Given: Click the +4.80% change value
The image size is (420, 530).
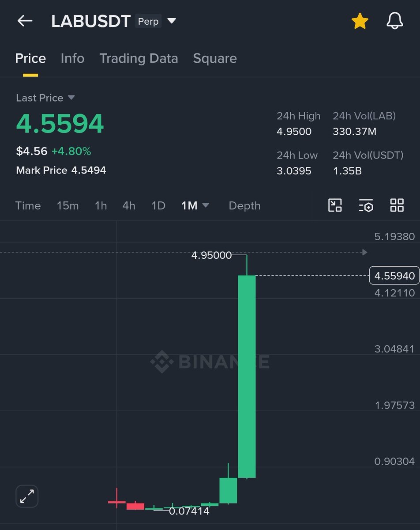Looking at the screenshot, I should coord(71,151).
